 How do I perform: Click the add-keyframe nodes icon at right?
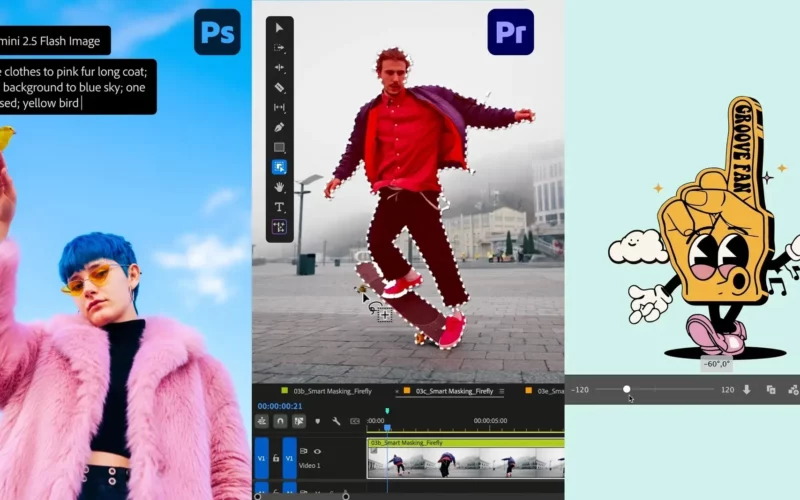coord(793,390)
